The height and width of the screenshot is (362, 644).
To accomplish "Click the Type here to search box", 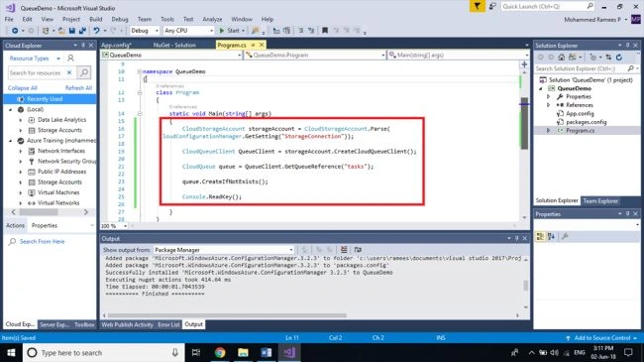I will click(x=103, y=352).
